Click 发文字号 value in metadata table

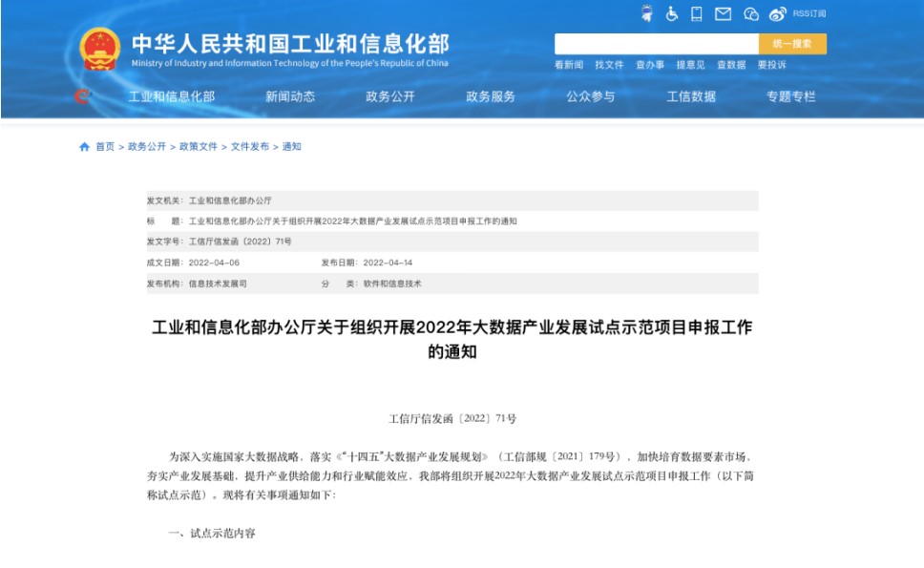coord(240,242)
